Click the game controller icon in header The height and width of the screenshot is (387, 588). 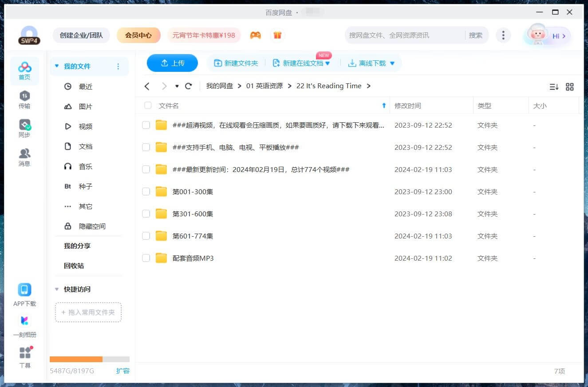[x=255, y=35]
